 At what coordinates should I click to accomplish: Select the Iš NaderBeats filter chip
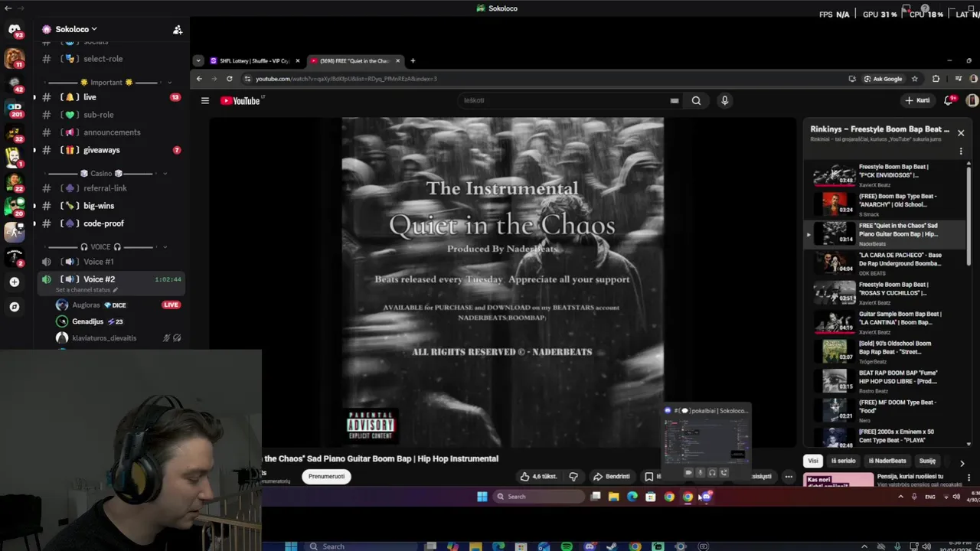click(887, 461)
